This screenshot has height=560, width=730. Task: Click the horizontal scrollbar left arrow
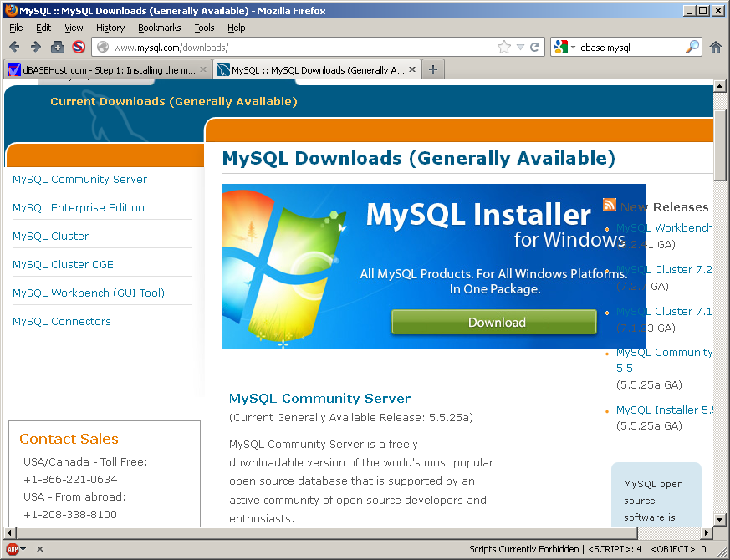pos(10,532)
